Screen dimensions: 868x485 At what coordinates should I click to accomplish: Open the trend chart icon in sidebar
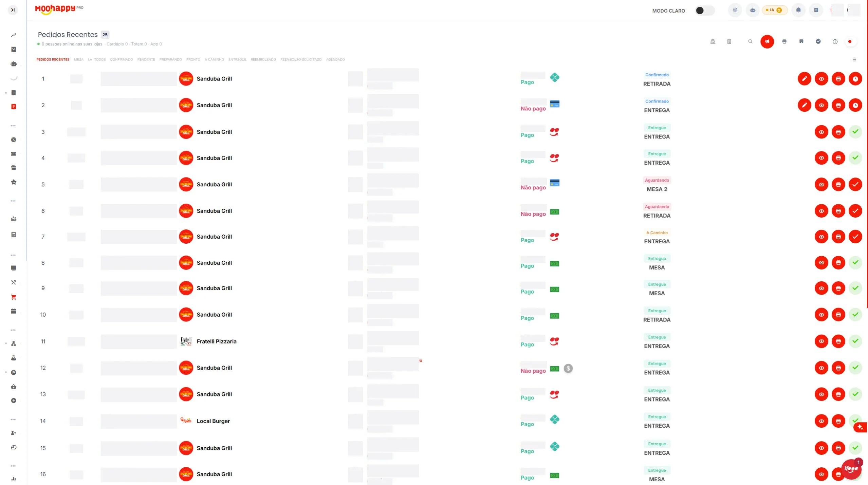pyautogui.click(x=14, y=35)
